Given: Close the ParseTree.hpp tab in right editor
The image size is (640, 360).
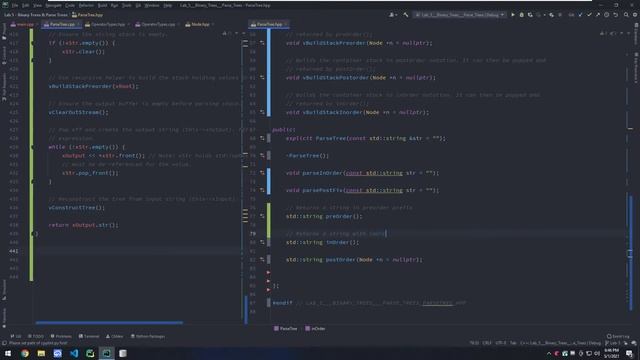Looking at the screenshot, I should [286, 24].
